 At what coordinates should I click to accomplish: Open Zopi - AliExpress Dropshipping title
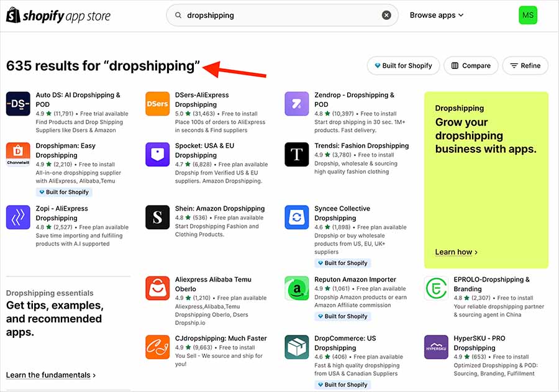(x=61, y=213)
